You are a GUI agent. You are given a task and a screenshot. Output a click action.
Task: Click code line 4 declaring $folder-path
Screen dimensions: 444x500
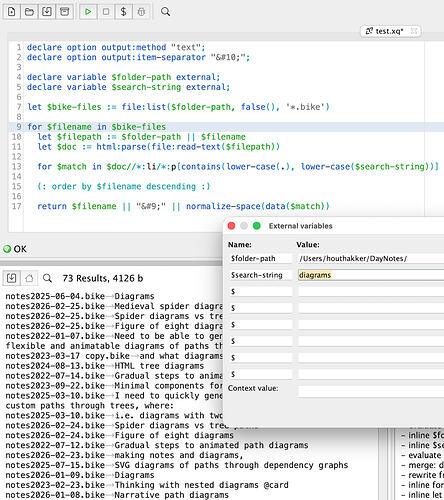coord(123,77)
